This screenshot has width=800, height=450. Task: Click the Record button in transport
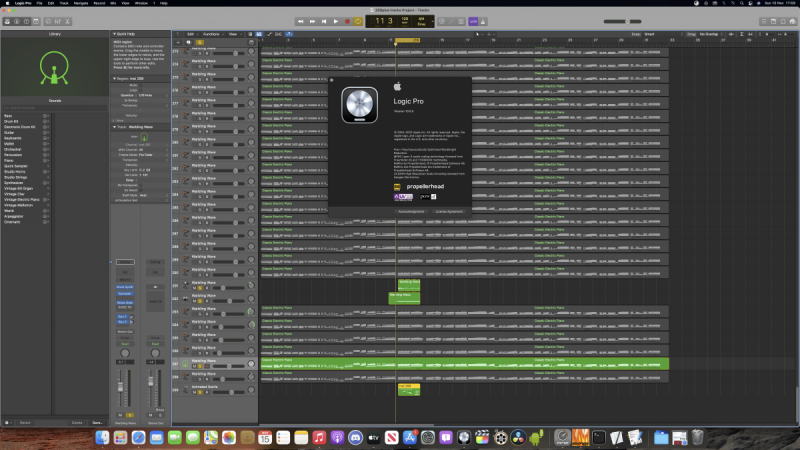click(348, 20)
